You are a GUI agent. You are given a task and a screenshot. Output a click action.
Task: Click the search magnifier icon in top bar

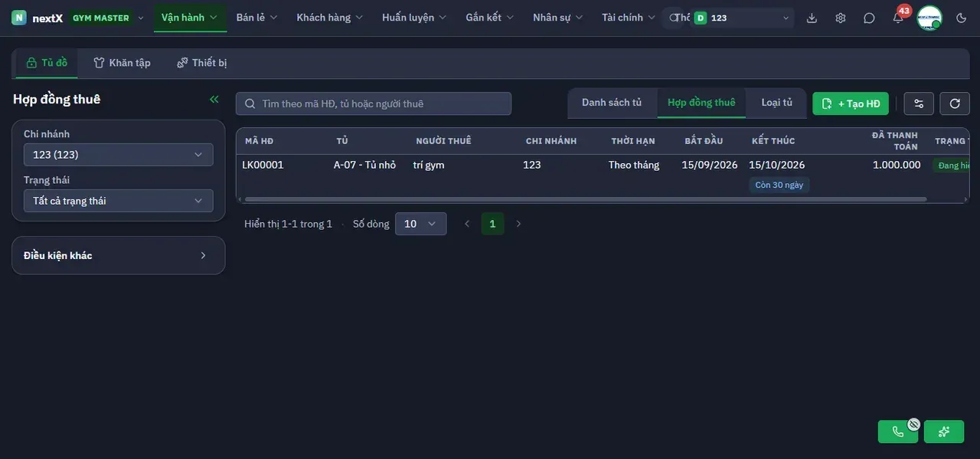click(x=674, y=18)
